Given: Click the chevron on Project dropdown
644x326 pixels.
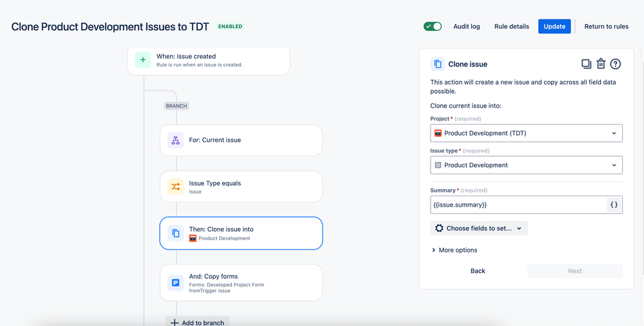Looking at the screenshot, I should coord(614,133).
